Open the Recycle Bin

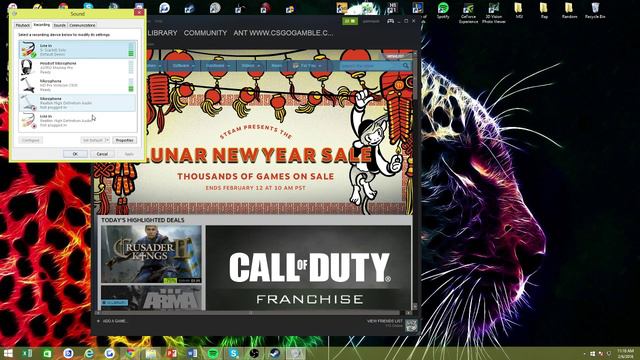pos(595,11)
